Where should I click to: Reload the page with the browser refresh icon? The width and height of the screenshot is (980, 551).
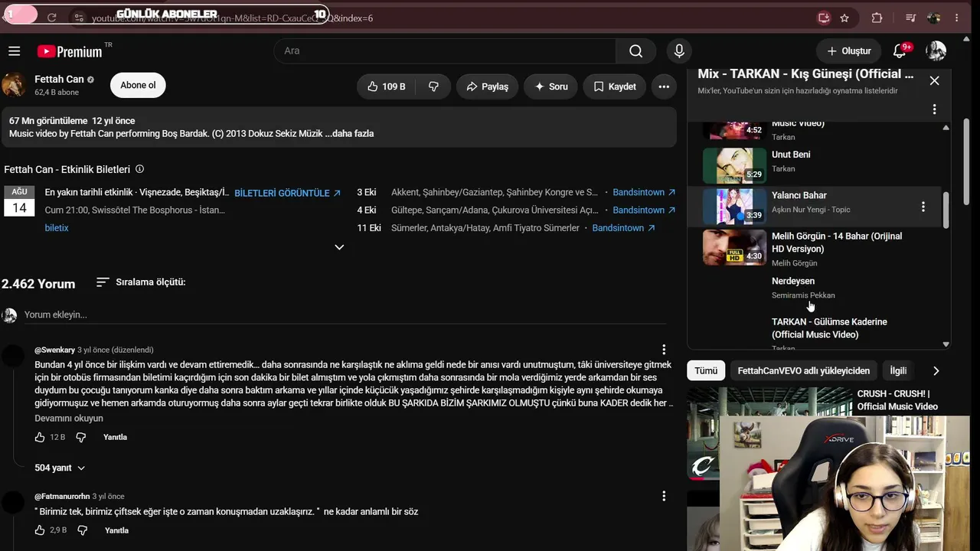point(51,18)
